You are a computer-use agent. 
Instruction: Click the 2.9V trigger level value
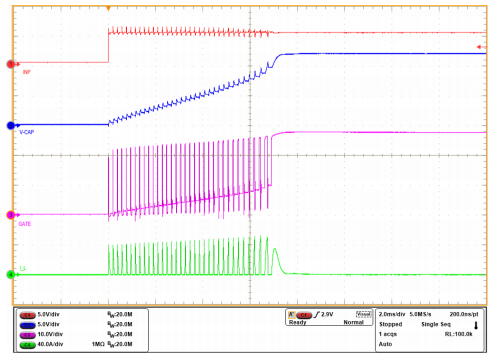327,314
